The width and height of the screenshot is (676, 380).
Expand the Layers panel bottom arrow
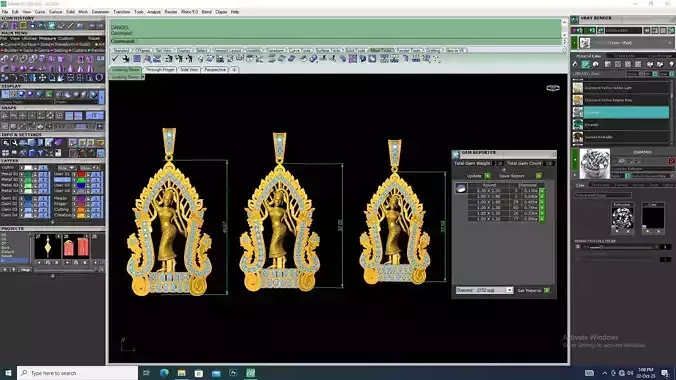53,223
